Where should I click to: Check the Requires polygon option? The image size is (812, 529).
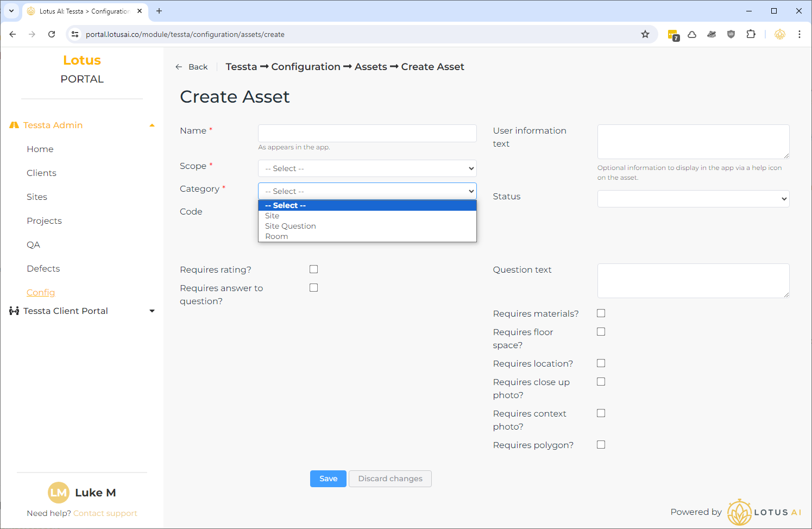(601, 445)
